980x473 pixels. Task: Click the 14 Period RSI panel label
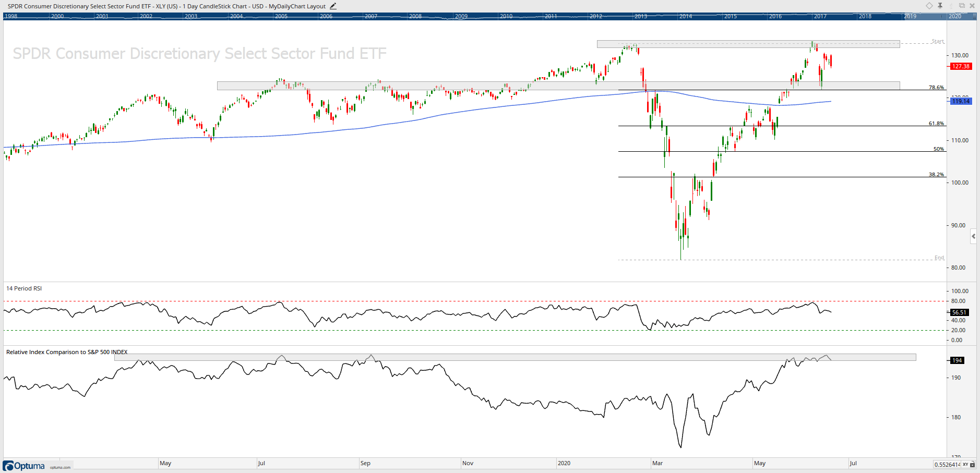[24, 288]
